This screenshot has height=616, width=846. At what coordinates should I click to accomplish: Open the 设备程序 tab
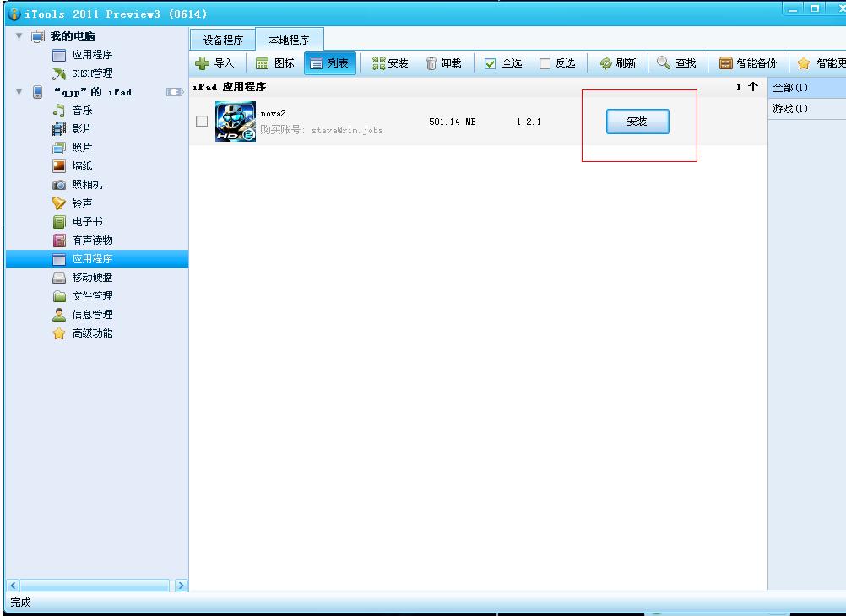pyautogui.click(x=223, y=40)
